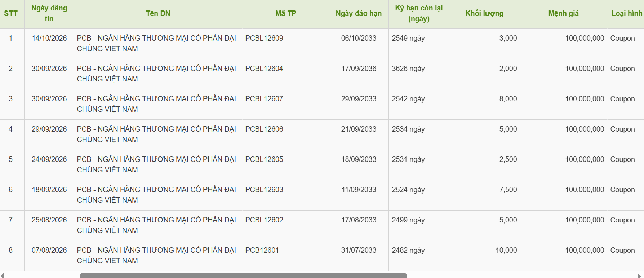Click the Khối lượng column header
Viewport: 644px width, 278px height.
click(x=484, y=13)
